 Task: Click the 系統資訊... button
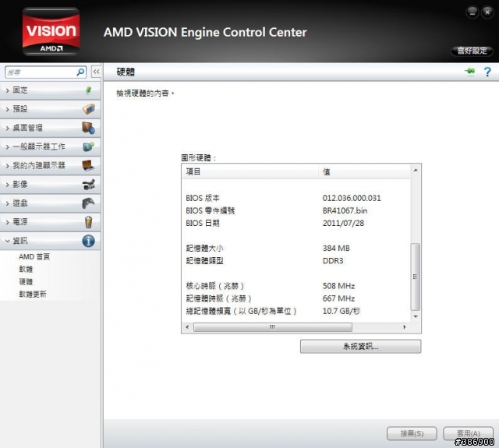click(x=360, y=346)
